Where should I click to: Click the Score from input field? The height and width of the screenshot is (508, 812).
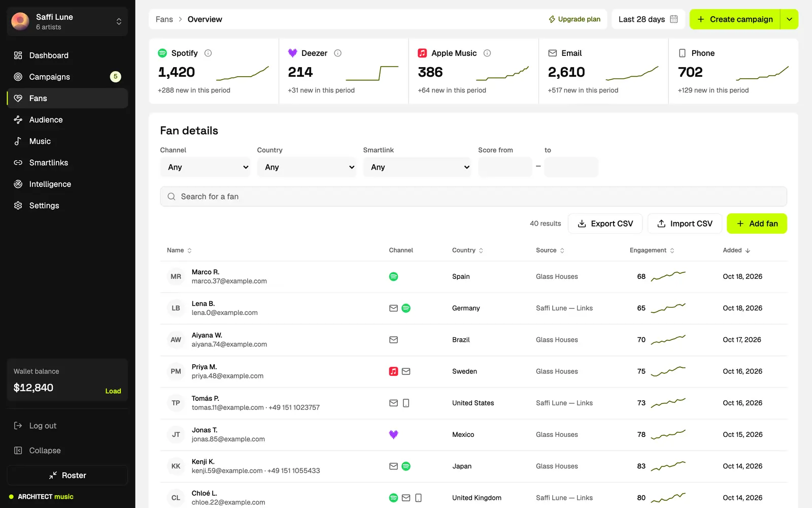click(x=505, y=167)
